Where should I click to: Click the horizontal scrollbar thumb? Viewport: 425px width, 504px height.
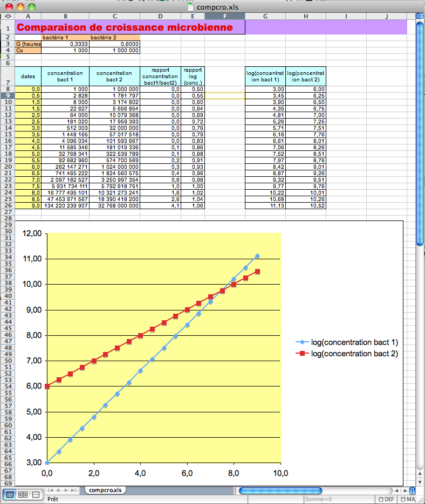tap(280, 491)
